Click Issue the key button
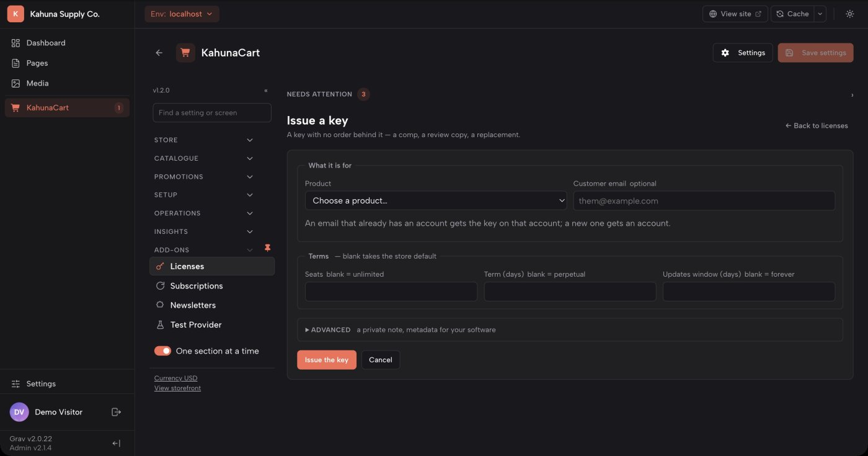The width and height of the screenshot is (868, 456). [x=327, y=360]
